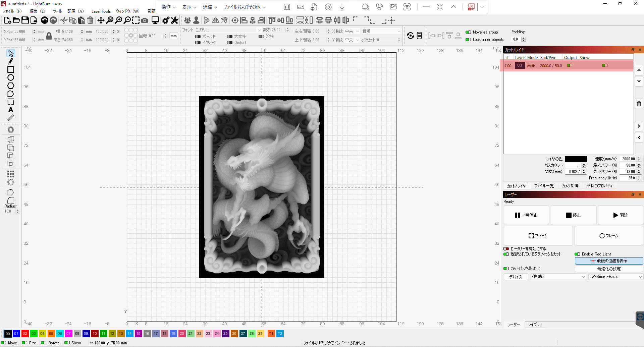
Task: Select the Ellipse drawing tool
Action: (11, 77)
